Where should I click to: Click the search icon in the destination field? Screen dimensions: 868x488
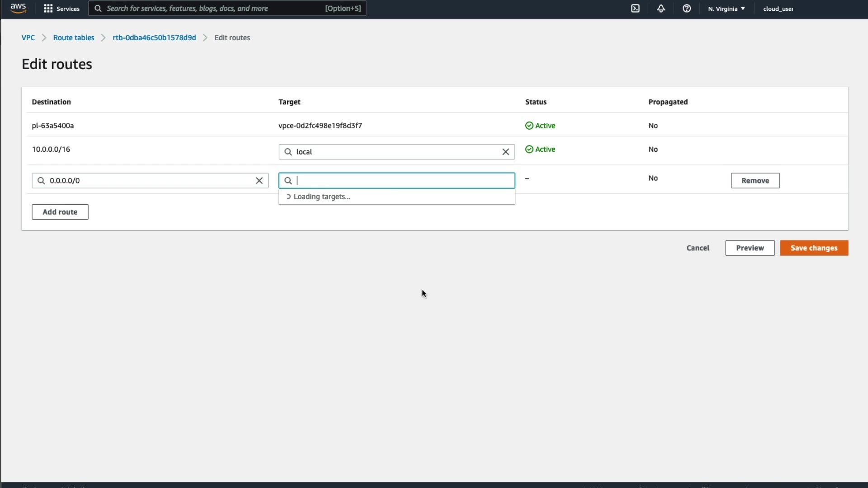[x=41, y=181]
